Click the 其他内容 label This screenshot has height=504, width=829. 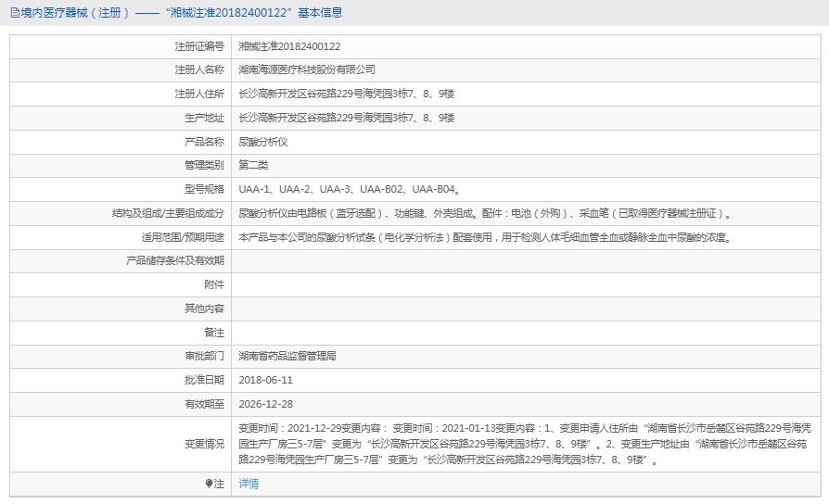click(x=204, y=309)
